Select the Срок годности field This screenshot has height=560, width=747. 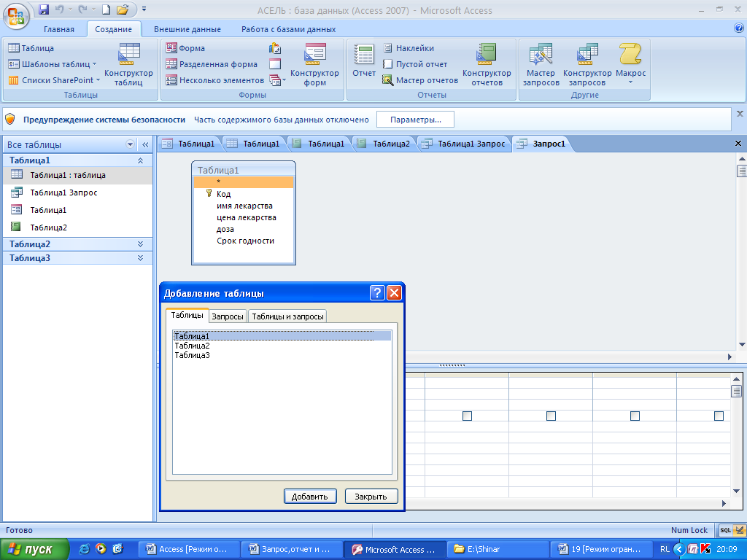244,241
